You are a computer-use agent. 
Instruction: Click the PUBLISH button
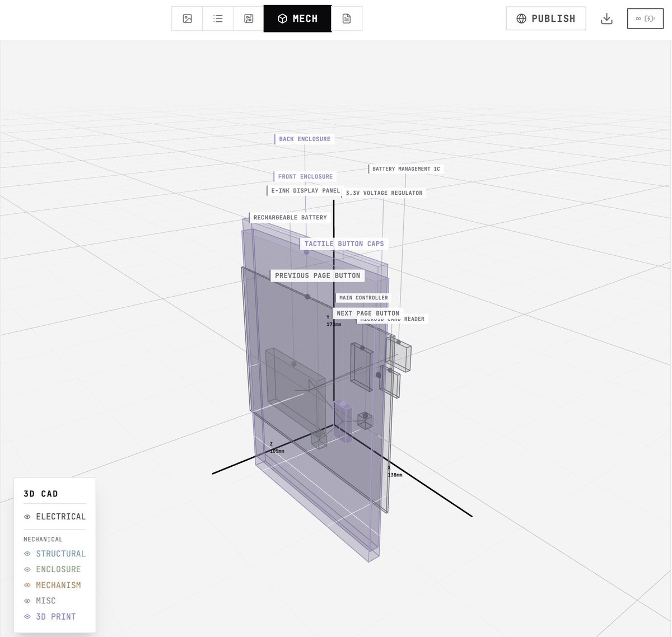(546, 18)
